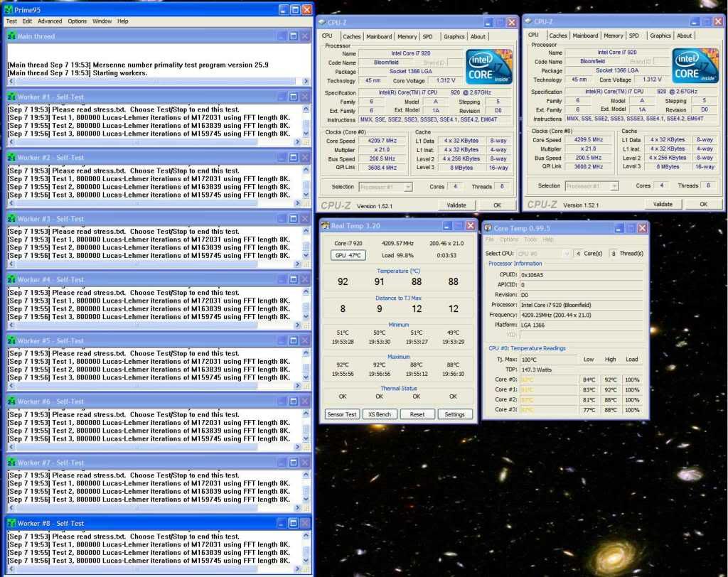Click the 4209.57 MHz reading in Real Temp
The height and width of the screenshot is (577, 728).
tap(397, 243)
